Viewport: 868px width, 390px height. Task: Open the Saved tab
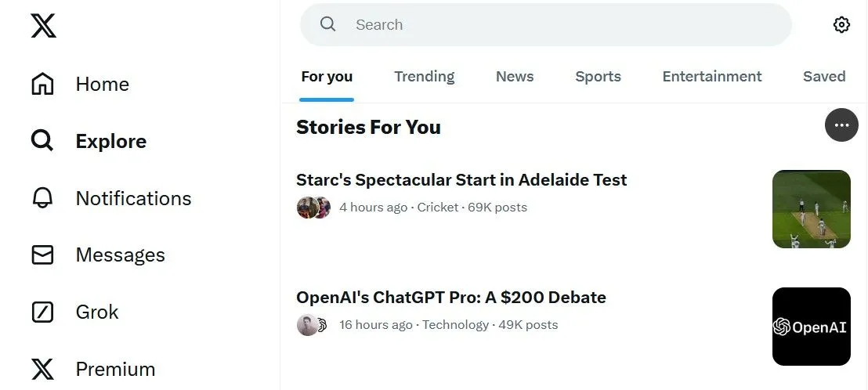(824, 76)
